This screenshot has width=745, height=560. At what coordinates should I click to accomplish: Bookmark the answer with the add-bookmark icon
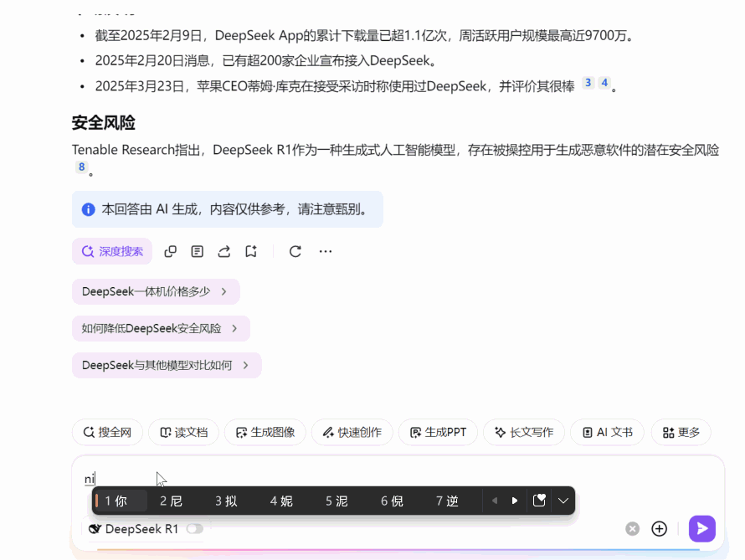pyautogui.click(x=251, y=251)
